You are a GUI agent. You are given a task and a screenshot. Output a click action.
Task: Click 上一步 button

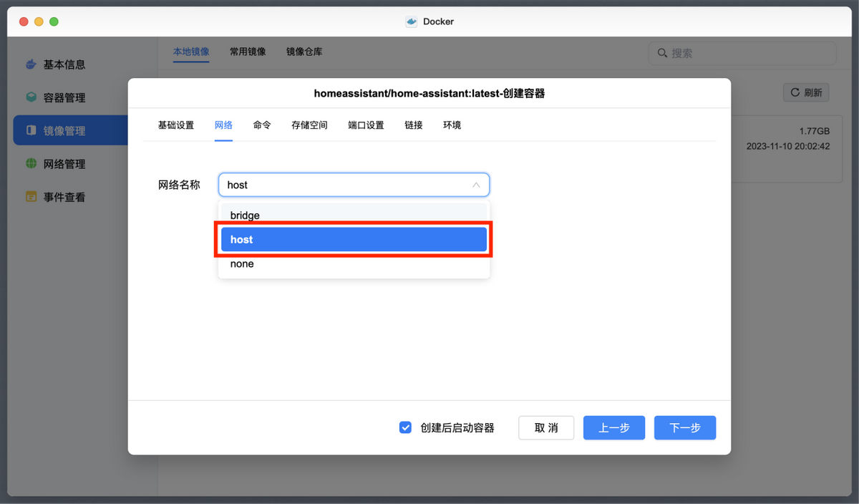tap(614, 427)
